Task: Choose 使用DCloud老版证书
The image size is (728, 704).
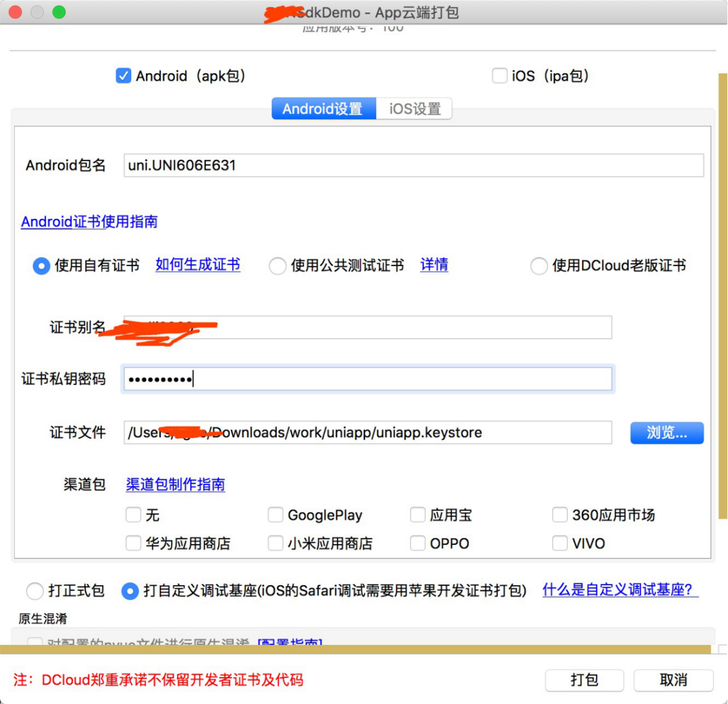Action: point(538,266)
